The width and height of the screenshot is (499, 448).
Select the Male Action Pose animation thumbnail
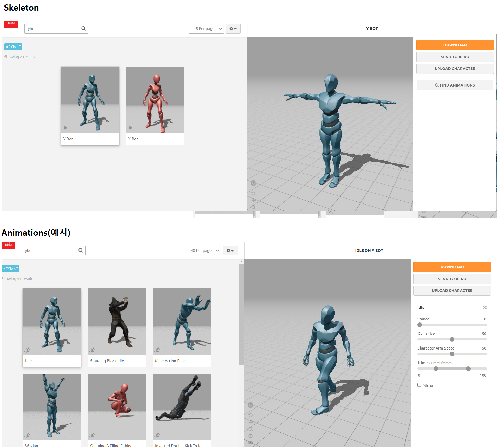pos(182,321)
